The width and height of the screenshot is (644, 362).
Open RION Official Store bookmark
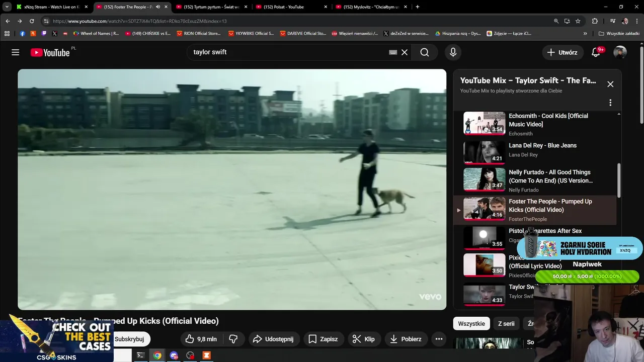[x=198, y=34]
